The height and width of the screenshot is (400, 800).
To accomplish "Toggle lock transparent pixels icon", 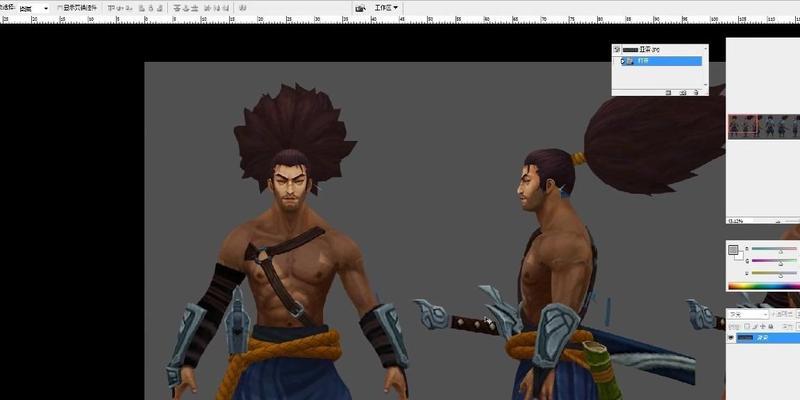I will click(x=747, y=327).
